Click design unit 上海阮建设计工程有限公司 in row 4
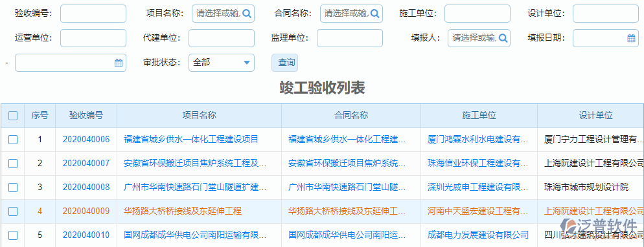This screenshot has height=247, width=644. [x=594, y=211]
